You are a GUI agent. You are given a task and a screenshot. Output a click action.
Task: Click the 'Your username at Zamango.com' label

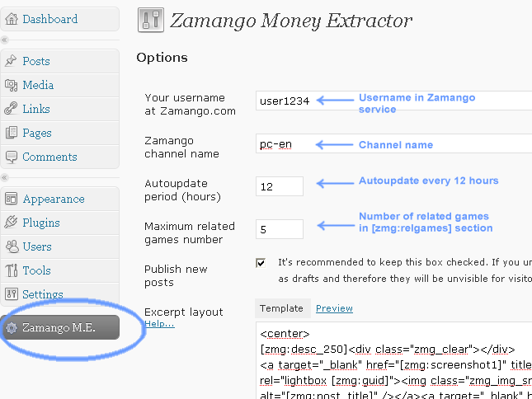pyautogui.click(x=190, y=105)
